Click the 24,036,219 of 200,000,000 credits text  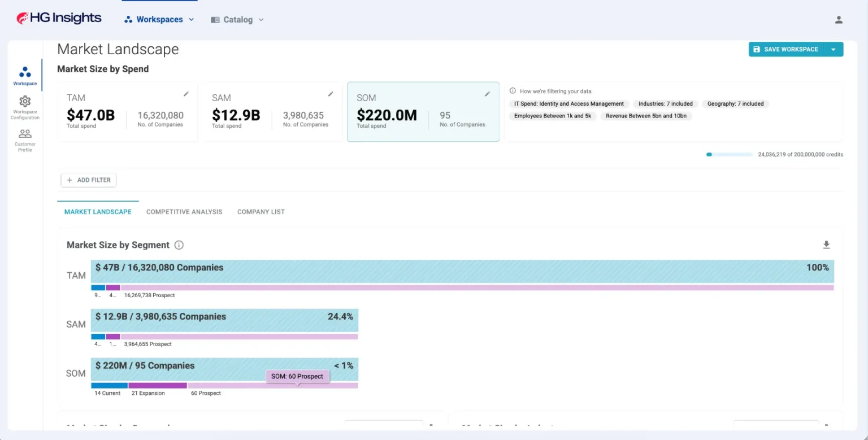[800, 154]
